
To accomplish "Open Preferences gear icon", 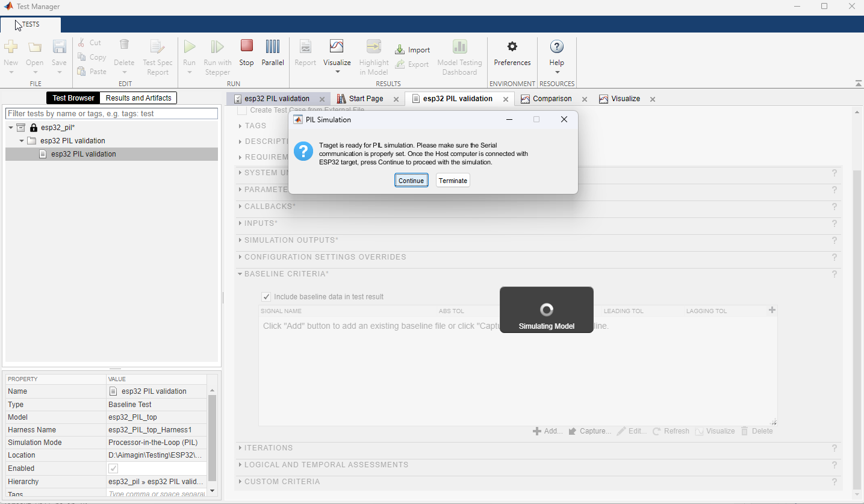I will 512,46.
